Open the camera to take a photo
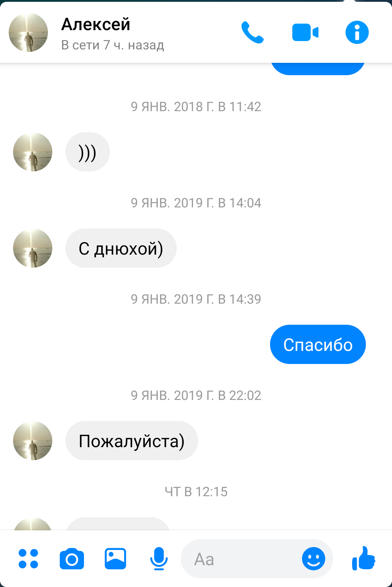The image size is (392, 587). (72, 559)
